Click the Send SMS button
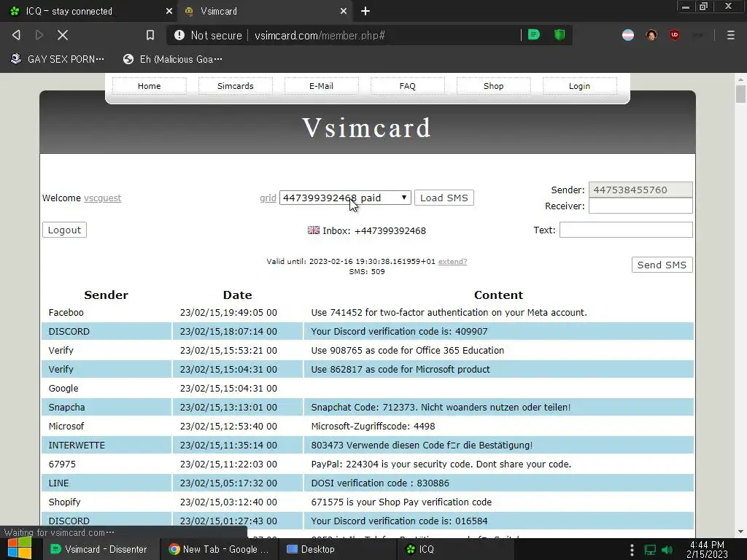Image resolution: width=747 pixels, height=560 pixels. [x=662, y=265]
